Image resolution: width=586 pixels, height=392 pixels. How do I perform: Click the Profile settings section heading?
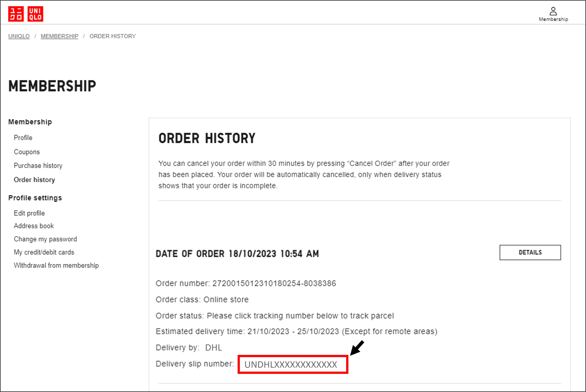pos(35,198)
